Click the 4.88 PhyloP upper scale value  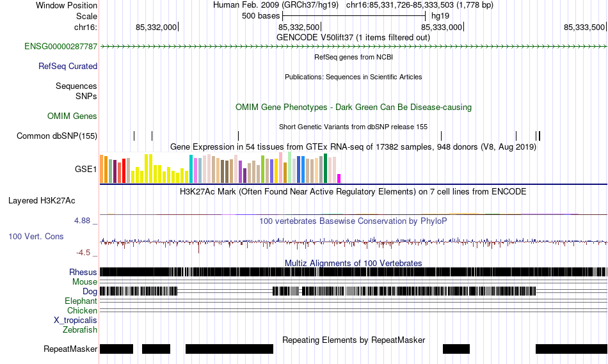click(82, 221)
